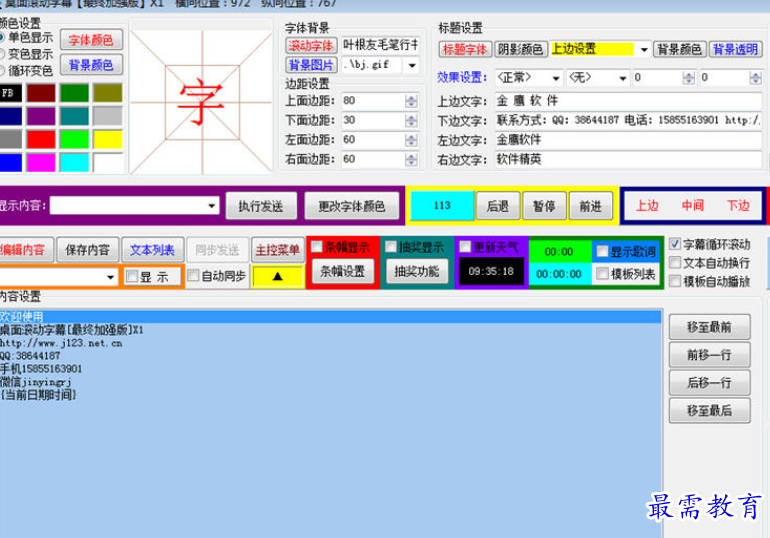The width and height of the screenshot is (770, 538).
Task: Open the background image bj.gif dropdown
Action: click(x=412, y=65)
